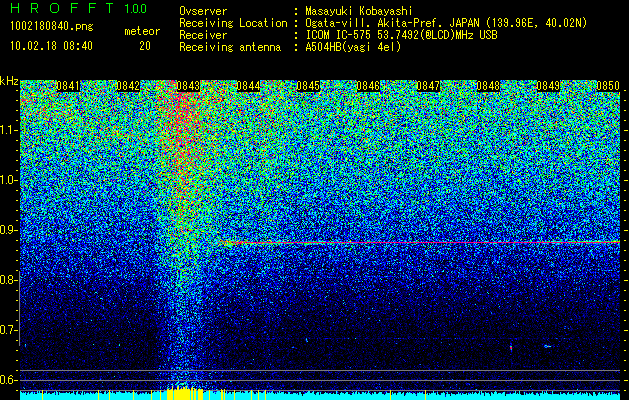Click the 0.7 kHz axis label
Viewport: 629px width, 400px height.
9,330
